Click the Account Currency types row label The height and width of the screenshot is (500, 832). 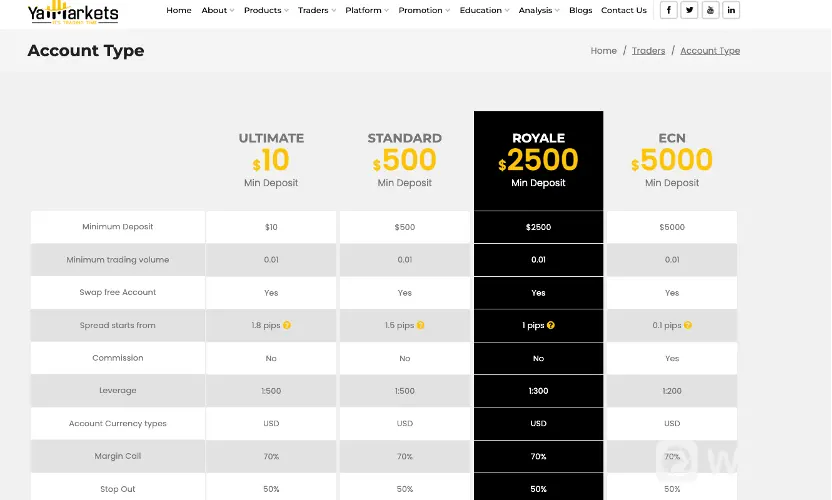(x=118, y=424)
